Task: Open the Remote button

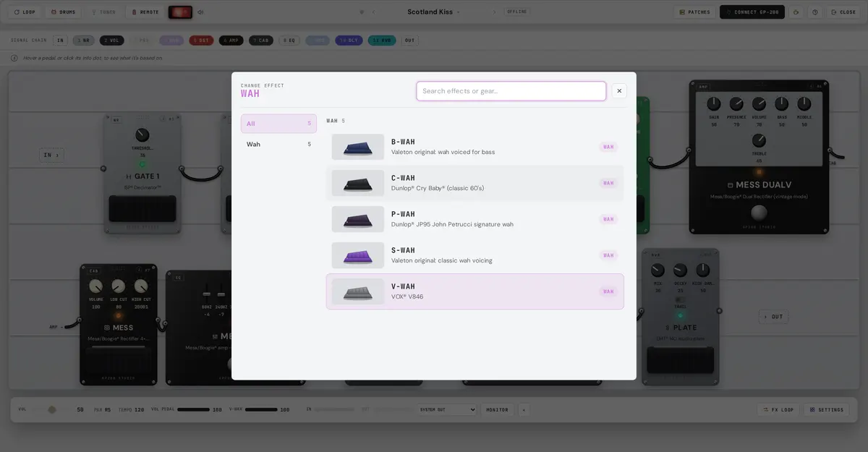Action: click(145, 12)
